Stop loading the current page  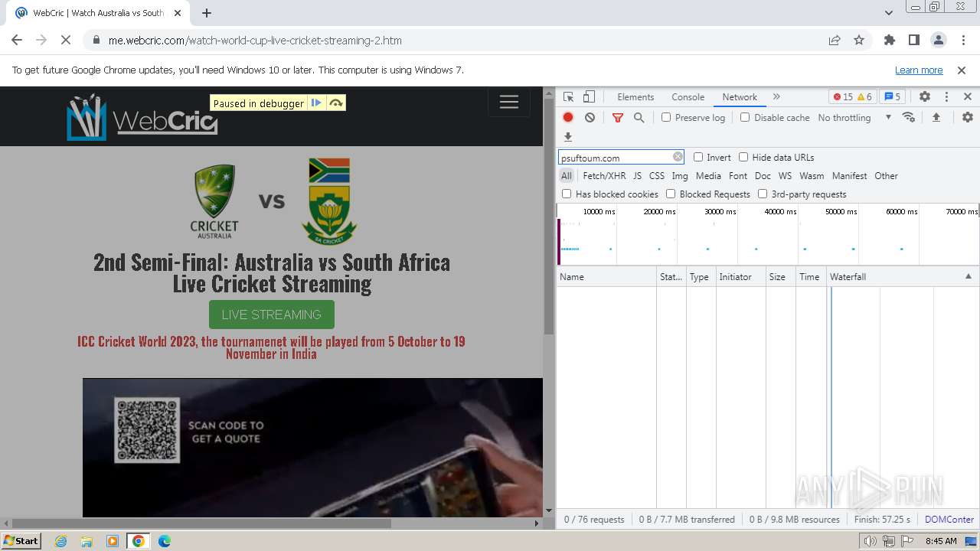click(x=66, y=41)
